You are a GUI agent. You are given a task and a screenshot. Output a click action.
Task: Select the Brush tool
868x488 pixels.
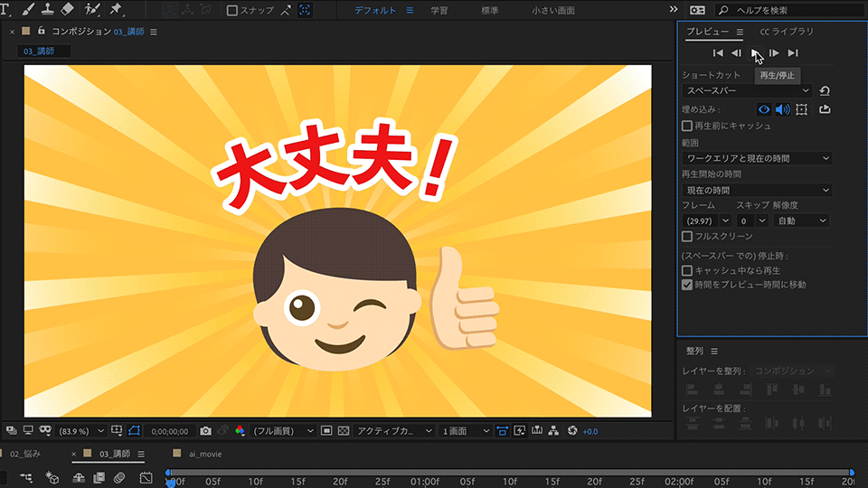27,9
